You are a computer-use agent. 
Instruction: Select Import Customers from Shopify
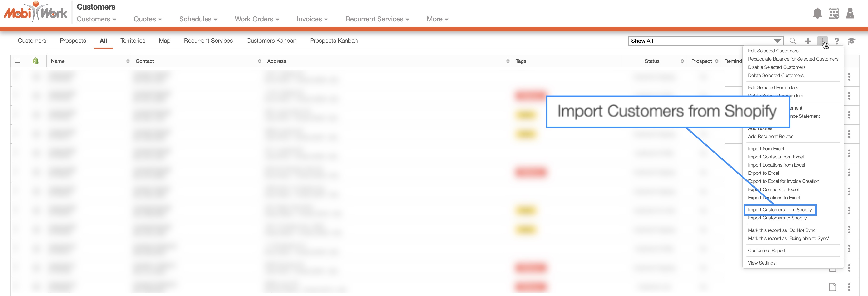(x=779, y=210)
